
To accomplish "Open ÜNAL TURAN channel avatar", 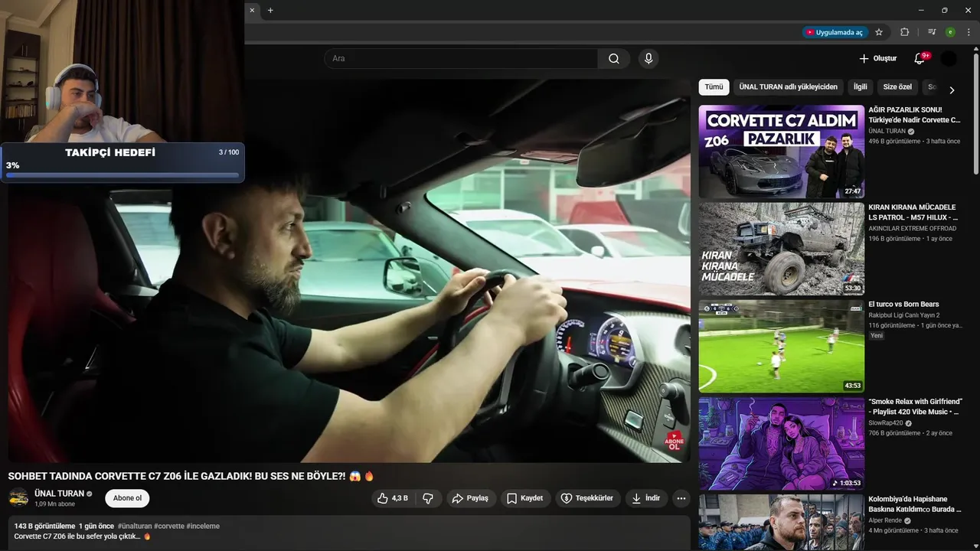I will (18, 498).
